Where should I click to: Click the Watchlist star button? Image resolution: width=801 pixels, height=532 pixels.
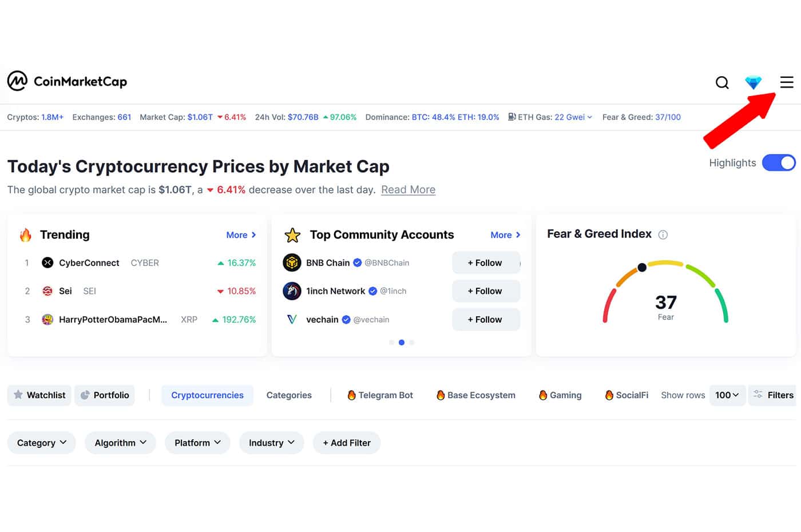pyautogui.click(x=39, y=395)
